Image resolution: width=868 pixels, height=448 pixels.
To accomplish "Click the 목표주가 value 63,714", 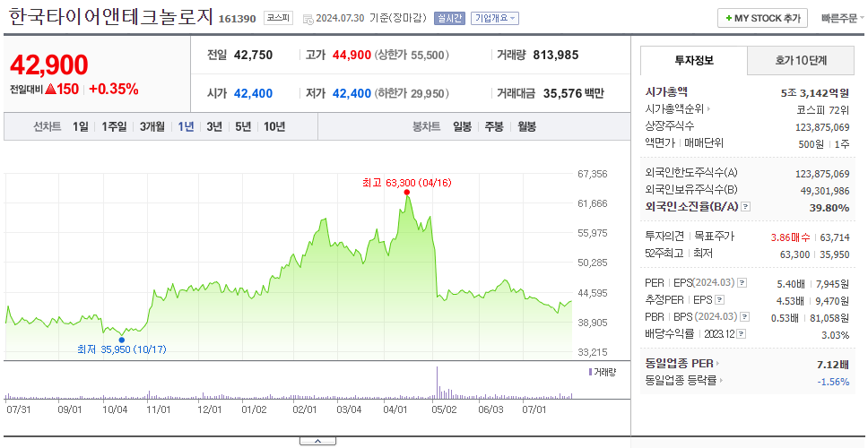I will (x=835, y=237).
